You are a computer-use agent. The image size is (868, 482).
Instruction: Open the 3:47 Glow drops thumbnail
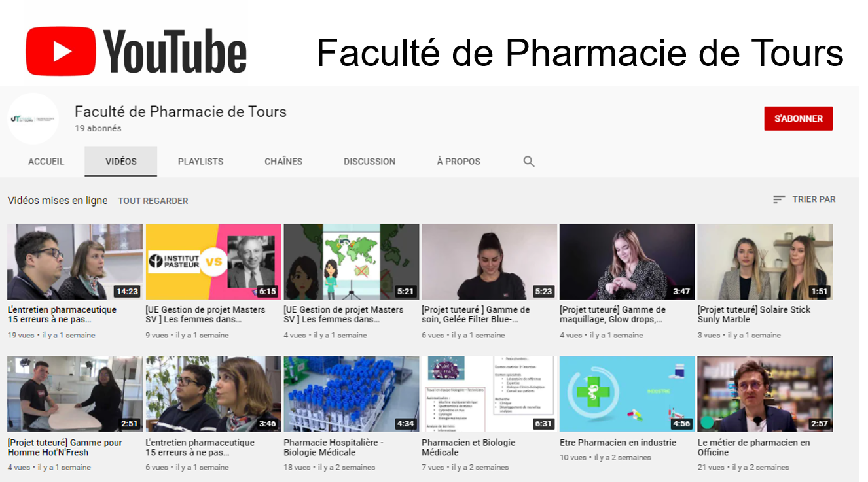[627, 262]
